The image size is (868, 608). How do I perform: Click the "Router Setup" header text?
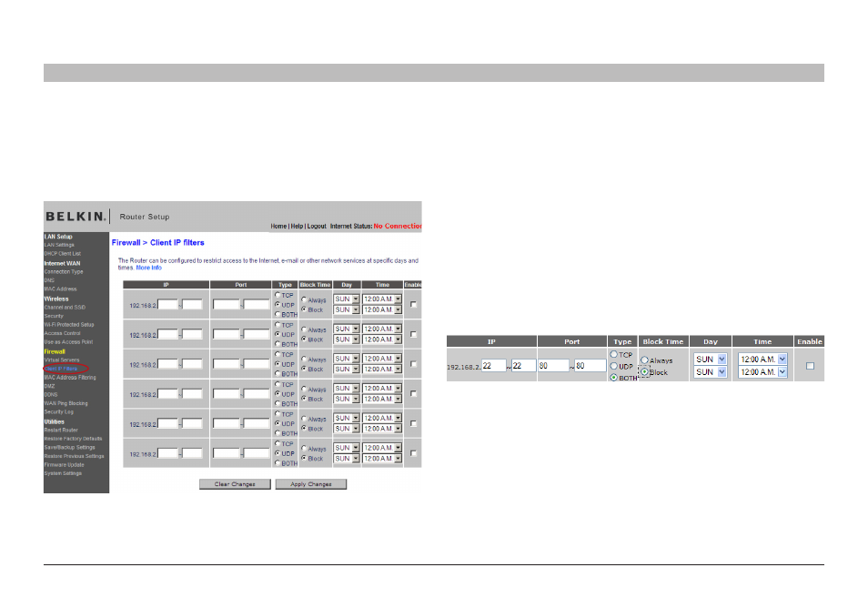(x=145, y=217)
